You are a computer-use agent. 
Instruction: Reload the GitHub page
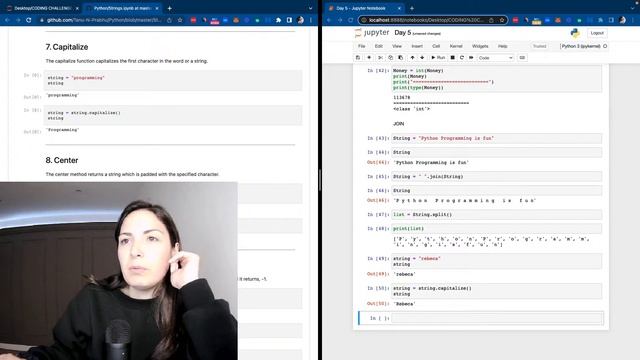coord(29,20)
